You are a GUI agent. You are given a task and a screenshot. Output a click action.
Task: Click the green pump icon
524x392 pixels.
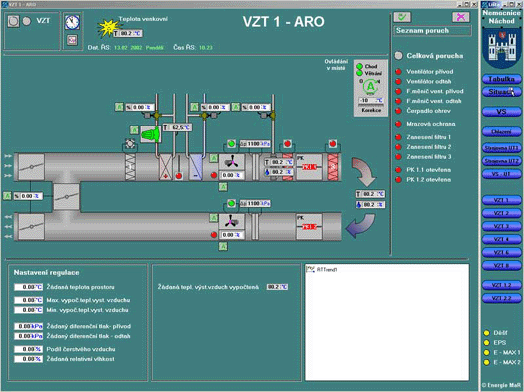point(150,134)
